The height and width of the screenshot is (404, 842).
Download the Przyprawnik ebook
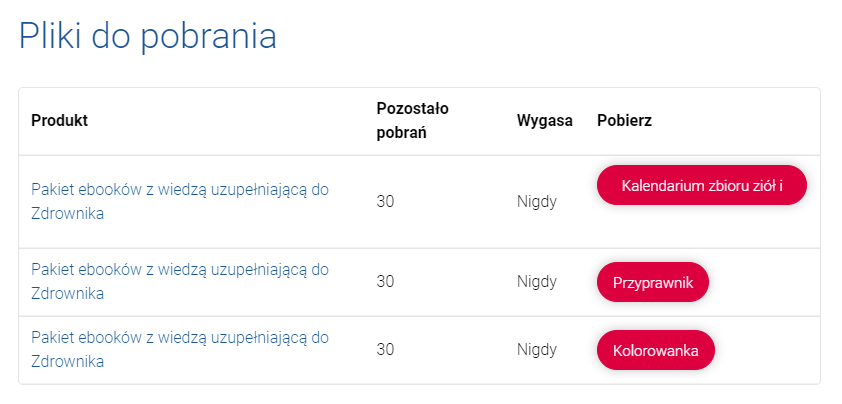click(x=652, y=283)
